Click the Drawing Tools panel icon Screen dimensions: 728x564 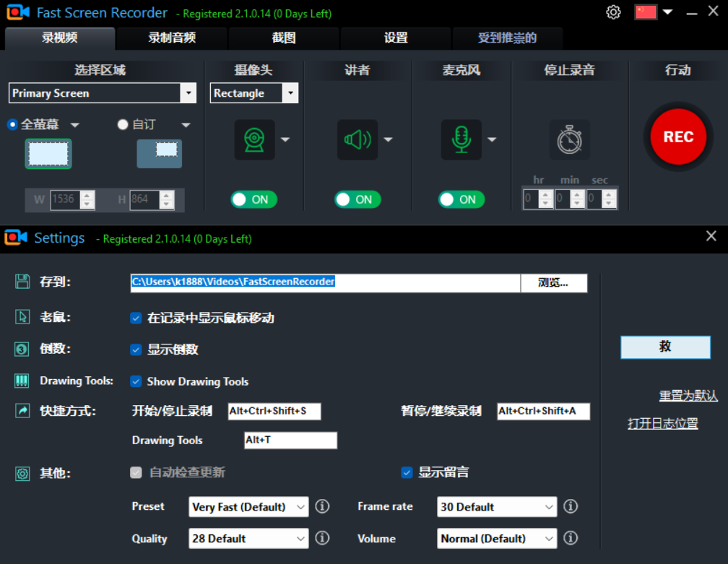coord(22,381)
